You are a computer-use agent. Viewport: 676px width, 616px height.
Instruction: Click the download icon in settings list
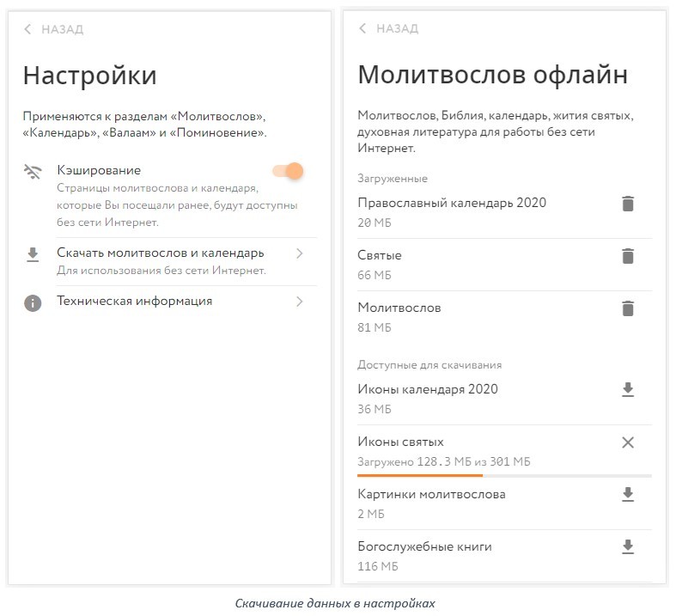pyautogui.click(x=33, y=254)
